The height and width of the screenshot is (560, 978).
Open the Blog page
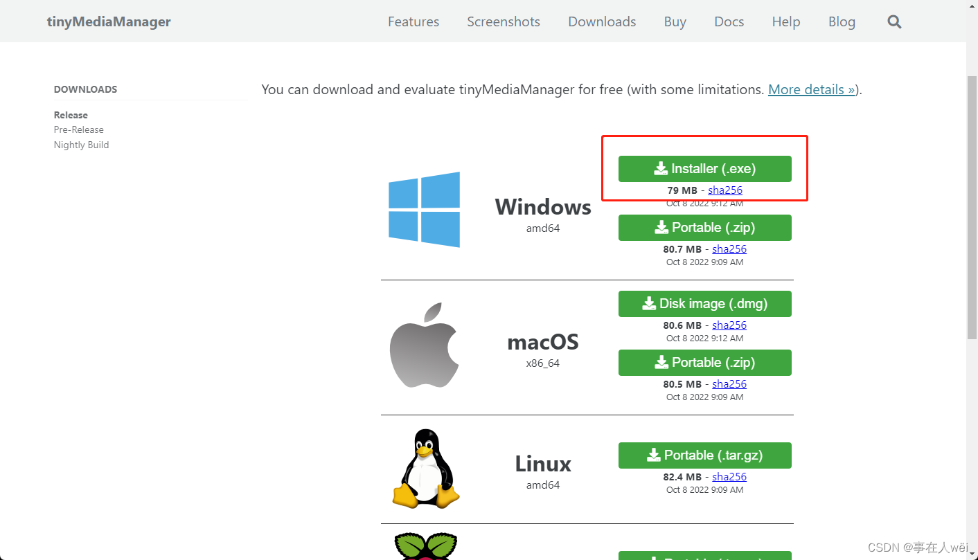click(x=842, y=21)
